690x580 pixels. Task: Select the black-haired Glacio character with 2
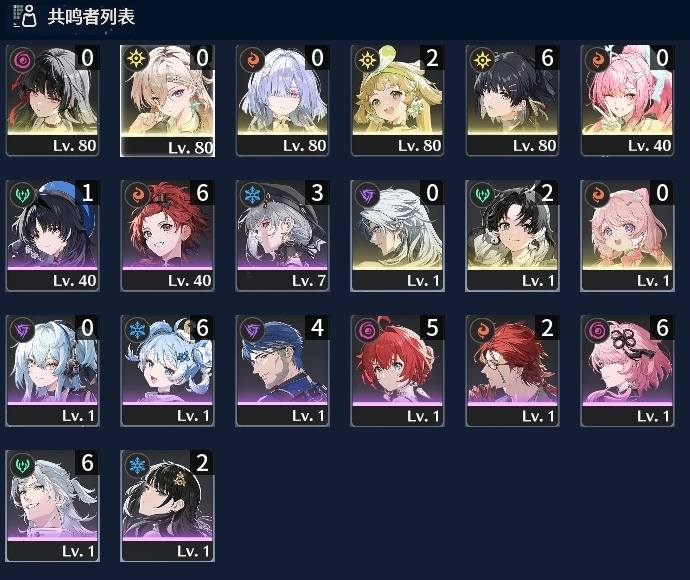(168, 506)
